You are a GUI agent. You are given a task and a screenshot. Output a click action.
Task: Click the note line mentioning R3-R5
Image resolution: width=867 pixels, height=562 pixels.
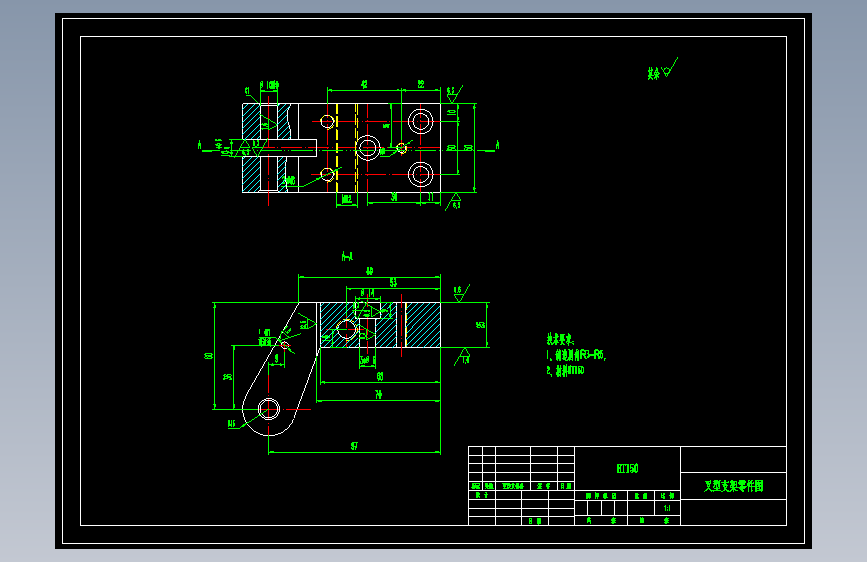(576, 355)
